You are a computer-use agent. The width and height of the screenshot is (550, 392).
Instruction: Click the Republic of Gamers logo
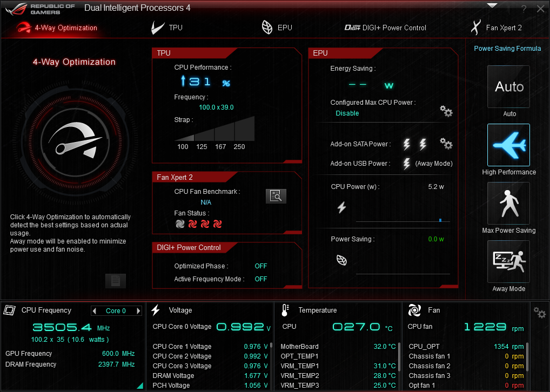pos(41,9)
